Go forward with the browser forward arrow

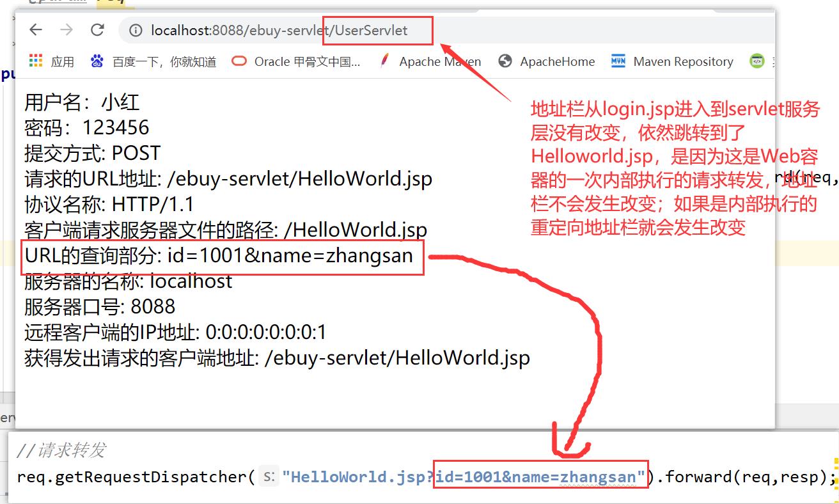tap(67, 30)
